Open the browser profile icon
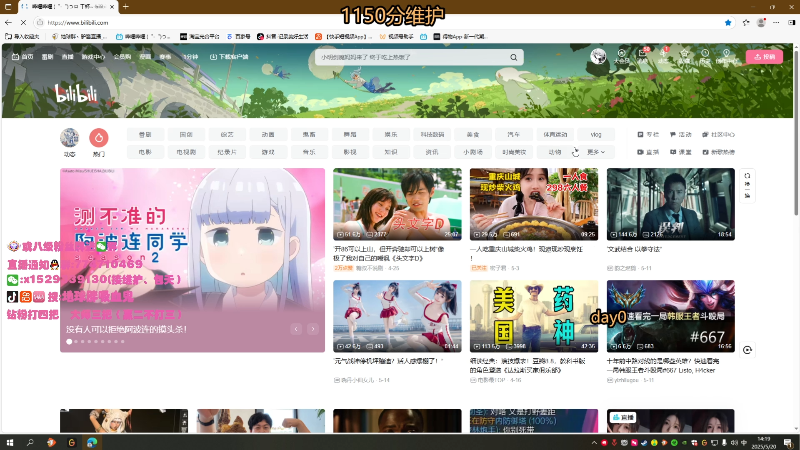The width and height of the screenshot is (800, 450). point(761,22)
